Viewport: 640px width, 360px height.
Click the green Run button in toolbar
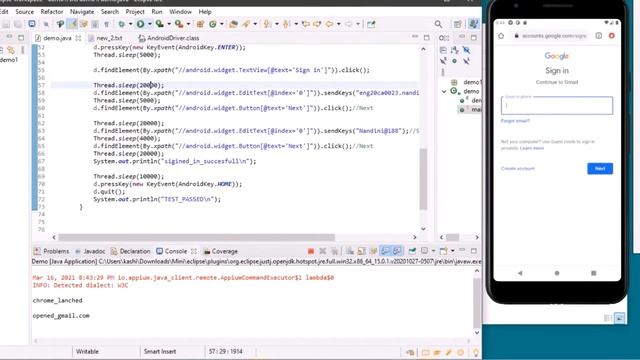point(140,24)
